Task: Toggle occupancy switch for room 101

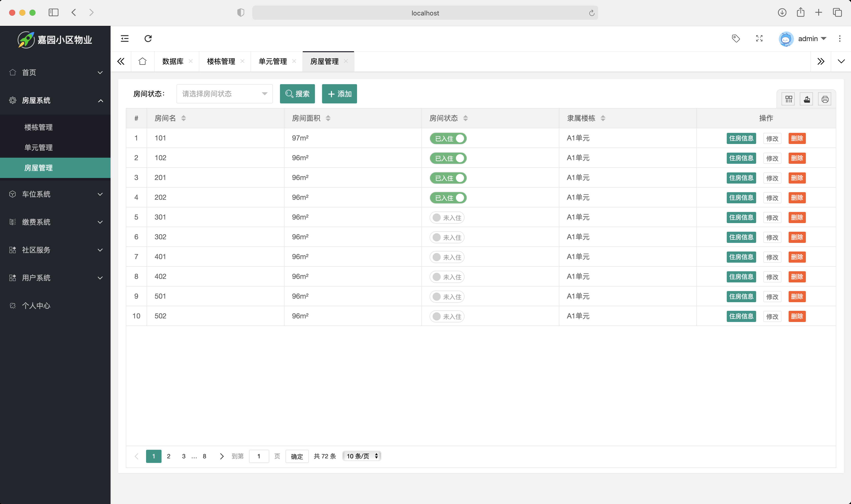Action: 448,139
